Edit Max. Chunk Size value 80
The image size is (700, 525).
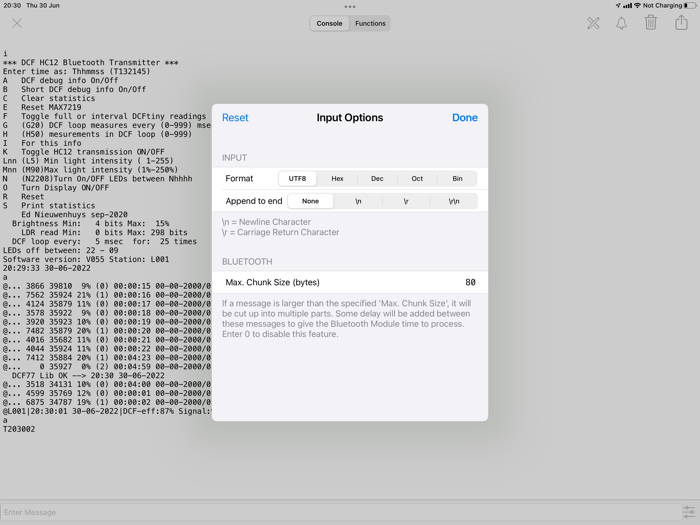click(x=471, y=282)
